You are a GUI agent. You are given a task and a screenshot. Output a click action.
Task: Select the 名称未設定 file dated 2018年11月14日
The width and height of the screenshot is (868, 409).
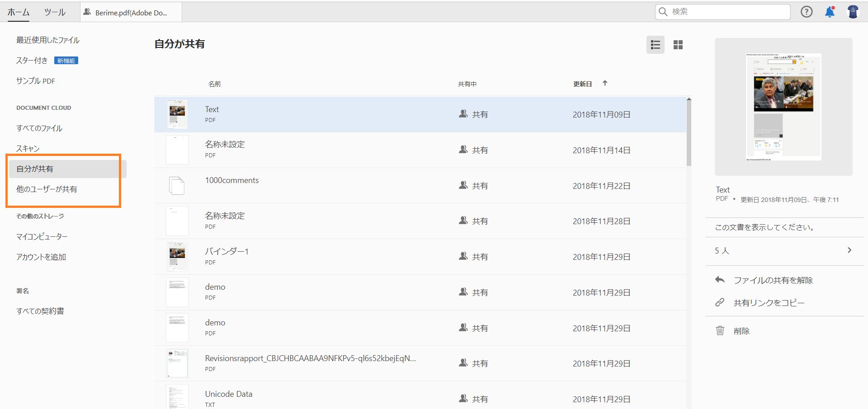tap(225, 145)
